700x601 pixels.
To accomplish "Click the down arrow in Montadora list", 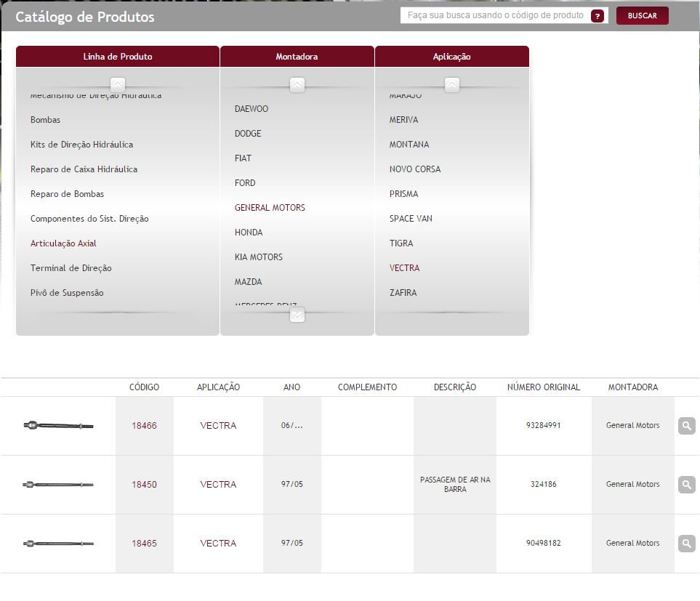I will pos(297,315).
